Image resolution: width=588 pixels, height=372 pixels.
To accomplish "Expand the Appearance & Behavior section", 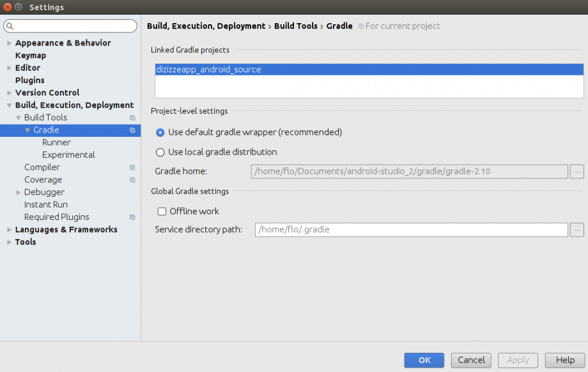I will 9,43.
